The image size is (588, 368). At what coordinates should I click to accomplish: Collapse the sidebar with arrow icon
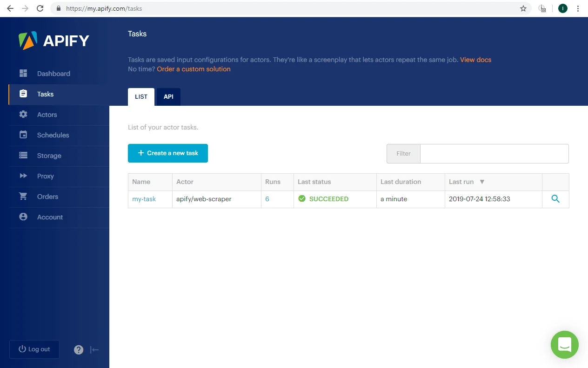click(x=94, y=349)
